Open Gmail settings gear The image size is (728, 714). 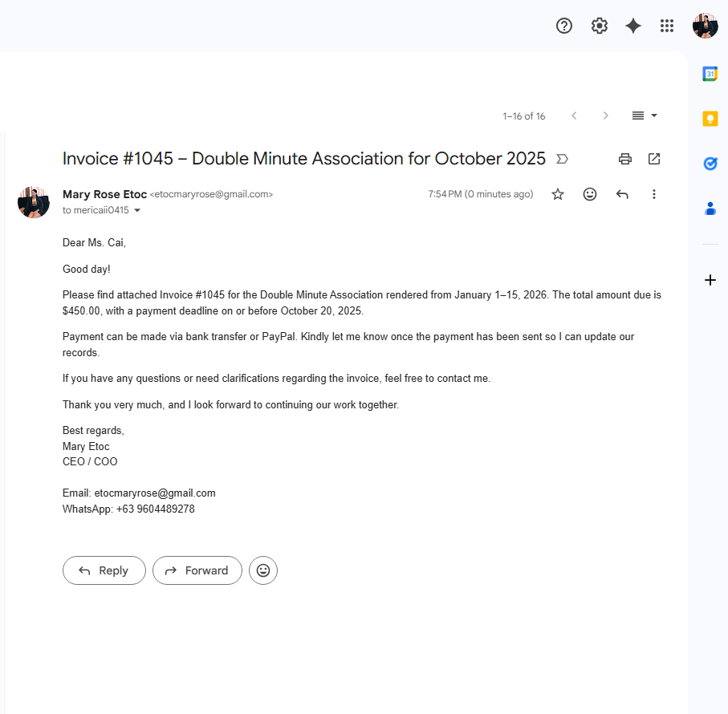tap(600, 26)
